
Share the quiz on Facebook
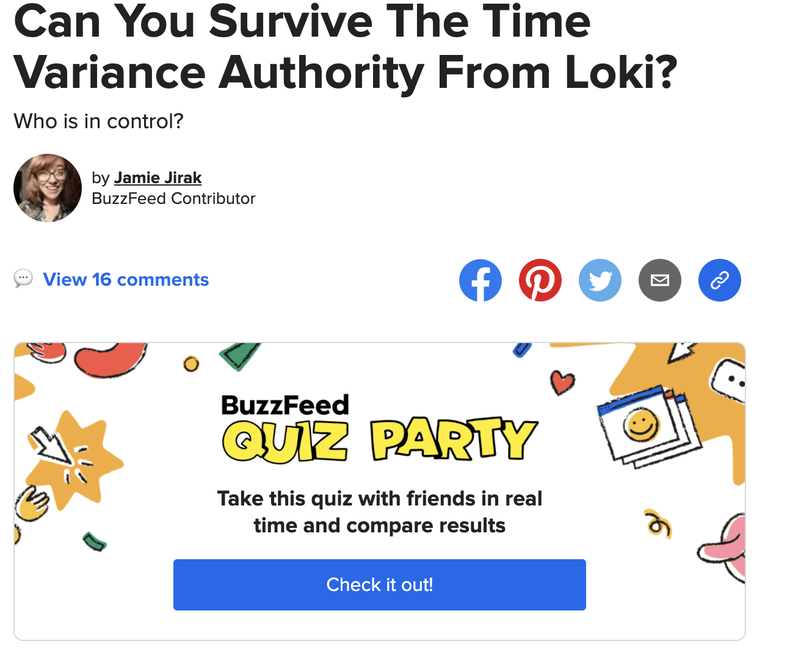click(480, 280)
